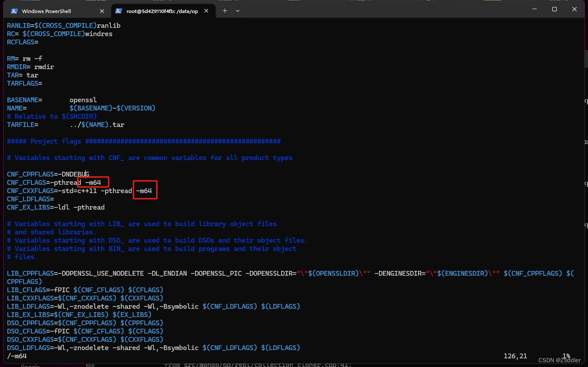Viewport: 588px width, 367px height.
Task: Click the DSO_CFLAGS=-fPIC line
Action: (85, 331)
